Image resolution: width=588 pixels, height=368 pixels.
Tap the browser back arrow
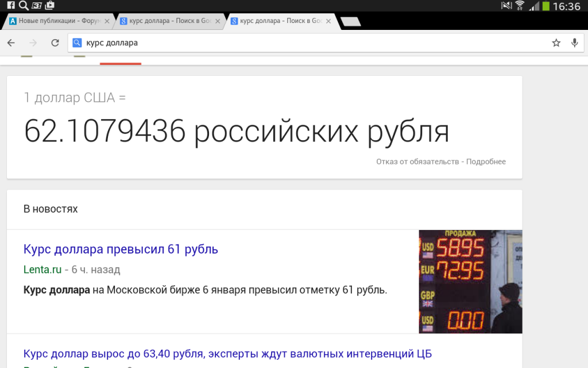(11, 43)
